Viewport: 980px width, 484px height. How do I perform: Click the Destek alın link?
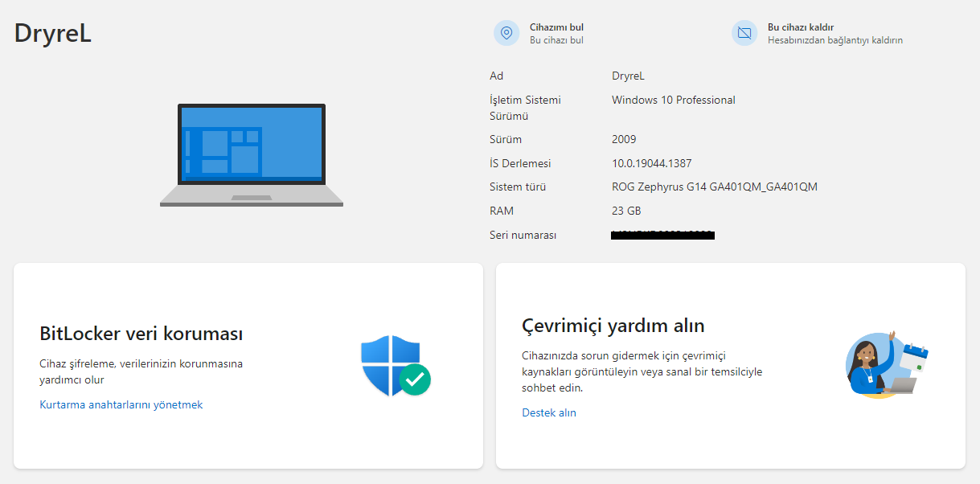549,412
